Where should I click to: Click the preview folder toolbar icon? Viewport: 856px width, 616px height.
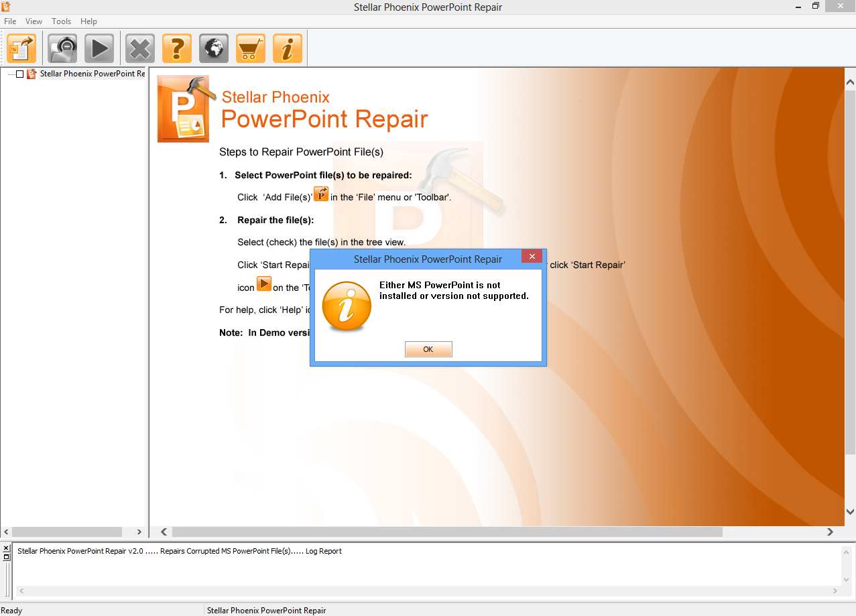click(x=62, y=48)
